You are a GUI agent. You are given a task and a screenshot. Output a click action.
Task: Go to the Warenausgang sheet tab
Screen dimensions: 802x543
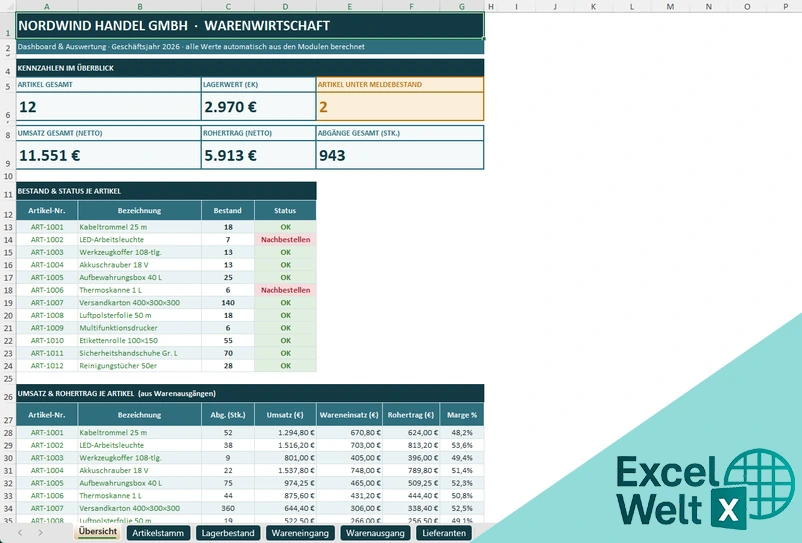point(375,533)
